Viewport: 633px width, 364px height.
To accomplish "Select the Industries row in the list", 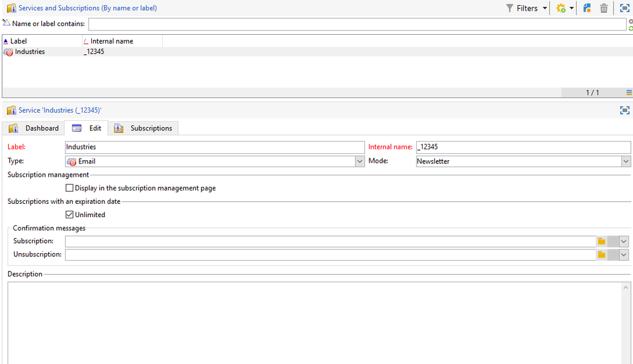I will click(317, 52).
